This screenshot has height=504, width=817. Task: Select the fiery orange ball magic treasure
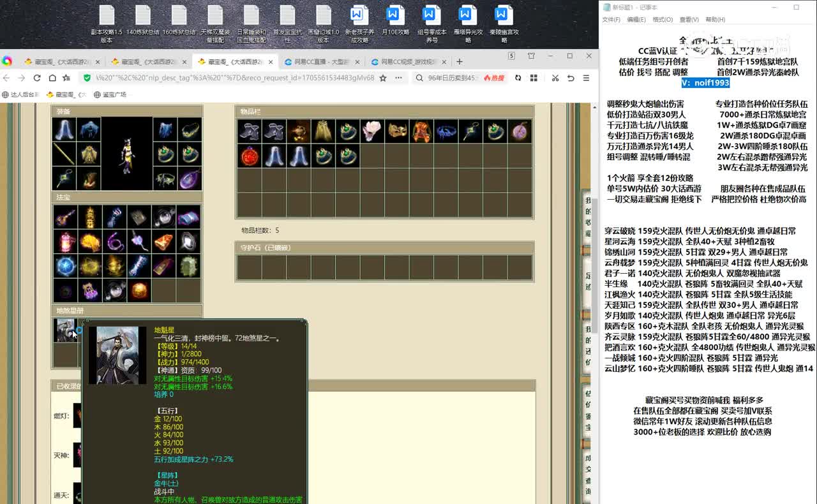139,291
